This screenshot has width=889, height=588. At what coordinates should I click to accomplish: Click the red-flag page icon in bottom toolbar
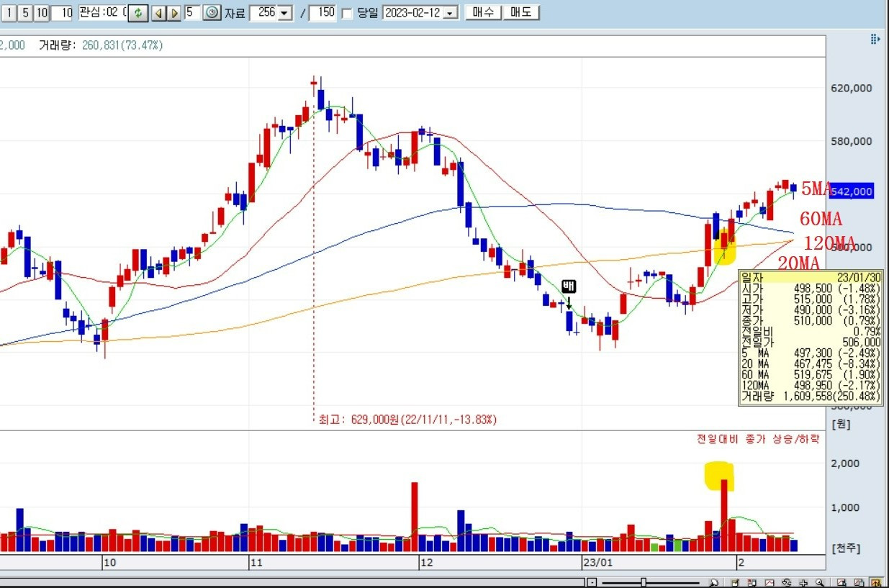[x=752, y=582]
